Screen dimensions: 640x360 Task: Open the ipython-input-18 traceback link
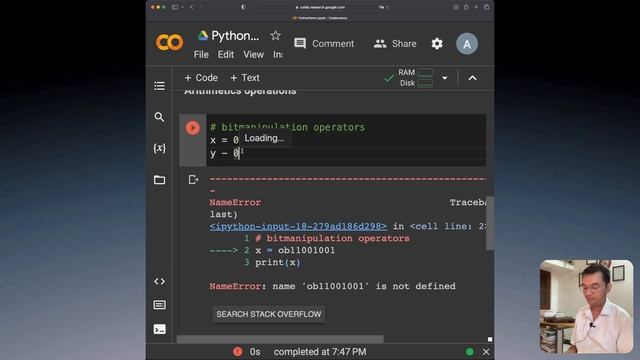(x=298, y=226)
